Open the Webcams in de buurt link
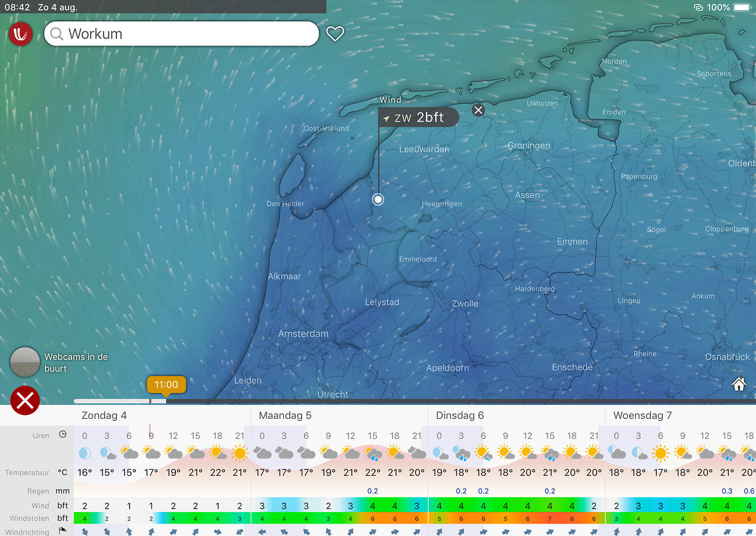756x536 pixels. pyautogui.click(x=76, y=363)
